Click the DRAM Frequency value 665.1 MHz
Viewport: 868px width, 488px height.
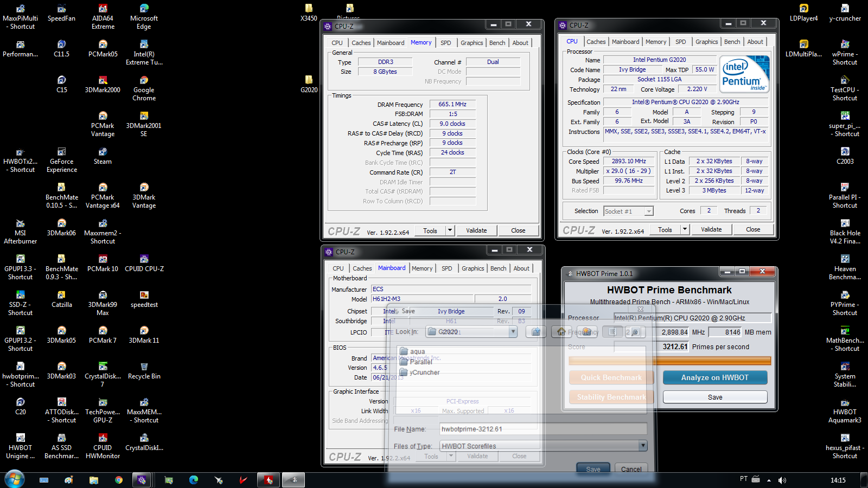[452, 104]
